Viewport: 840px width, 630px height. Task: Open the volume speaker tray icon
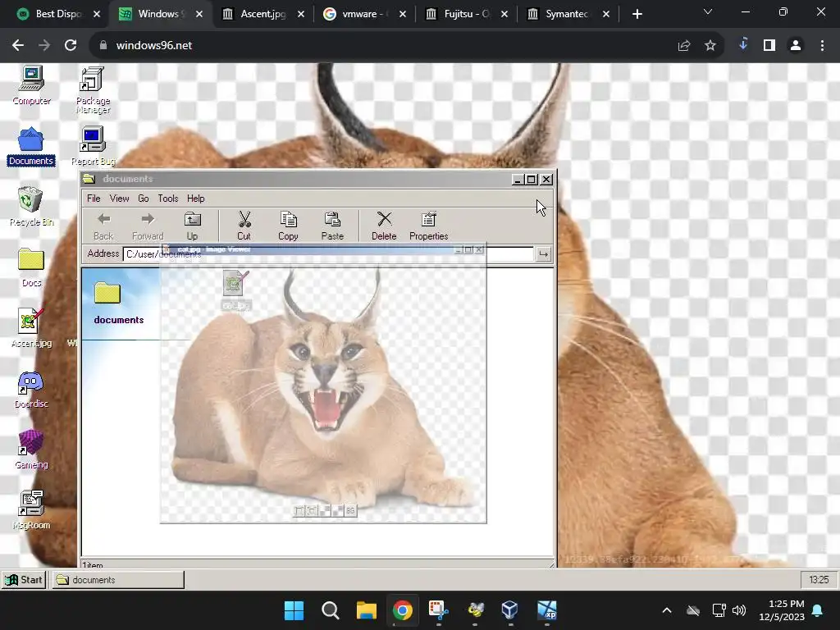(x=739, y=610)
